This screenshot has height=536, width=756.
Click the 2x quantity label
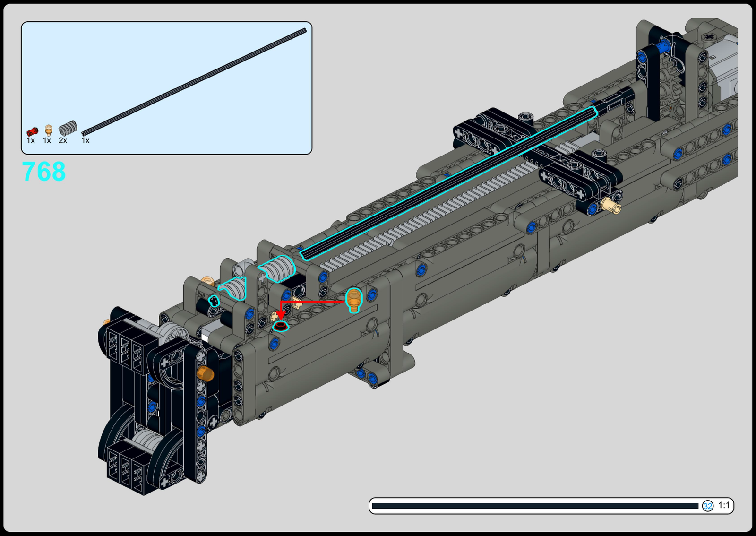[x=63, y=141]
